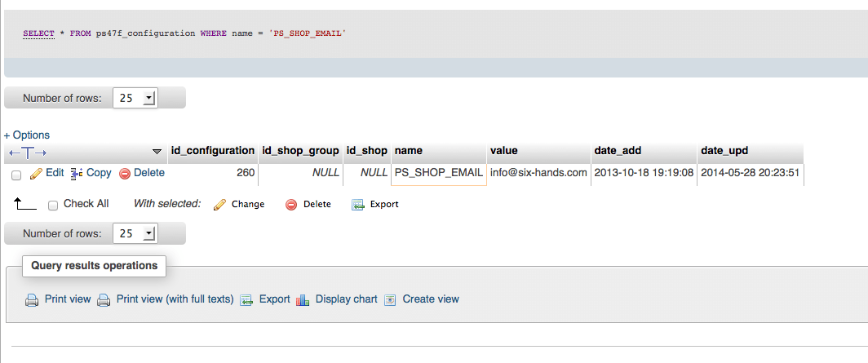Open the Display chart link
Image resolution: width=868 pixels, height=363 pixels.
347,299
